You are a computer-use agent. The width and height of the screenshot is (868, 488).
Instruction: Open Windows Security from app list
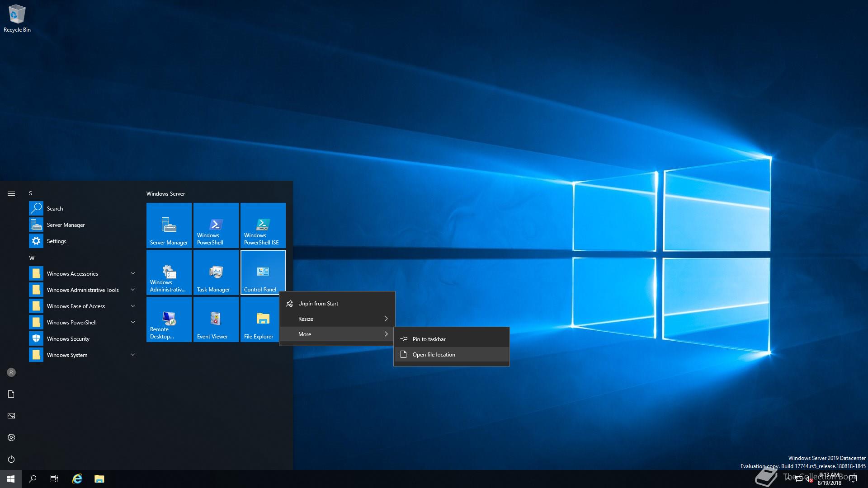[83, 338]
